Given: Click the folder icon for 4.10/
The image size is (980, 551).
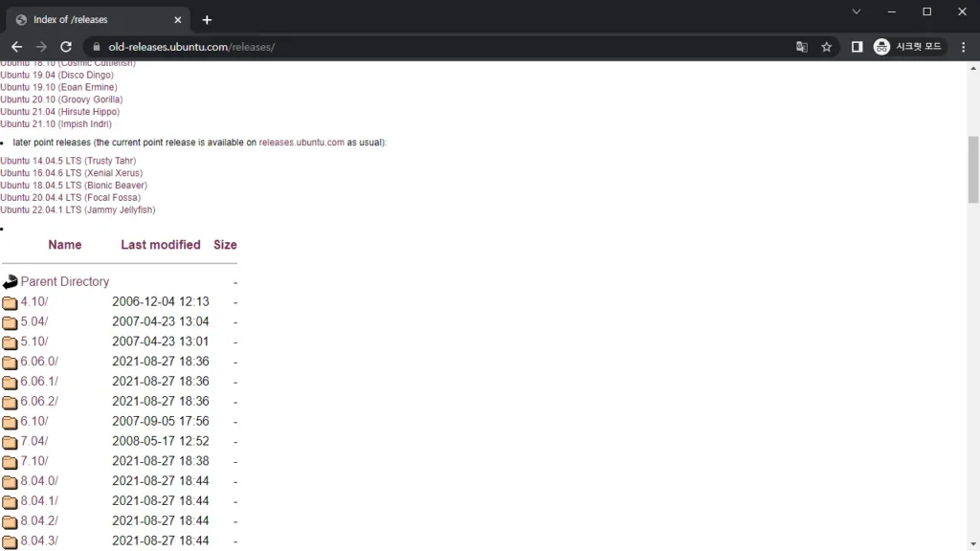Looking at the screenshot, I should point(10,303).
